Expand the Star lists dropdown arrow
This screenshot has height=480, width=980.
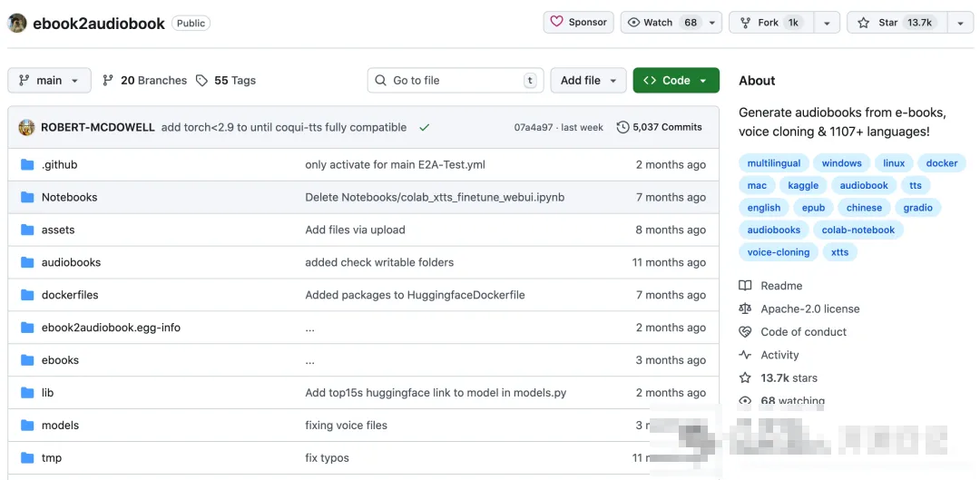[960, 23]
